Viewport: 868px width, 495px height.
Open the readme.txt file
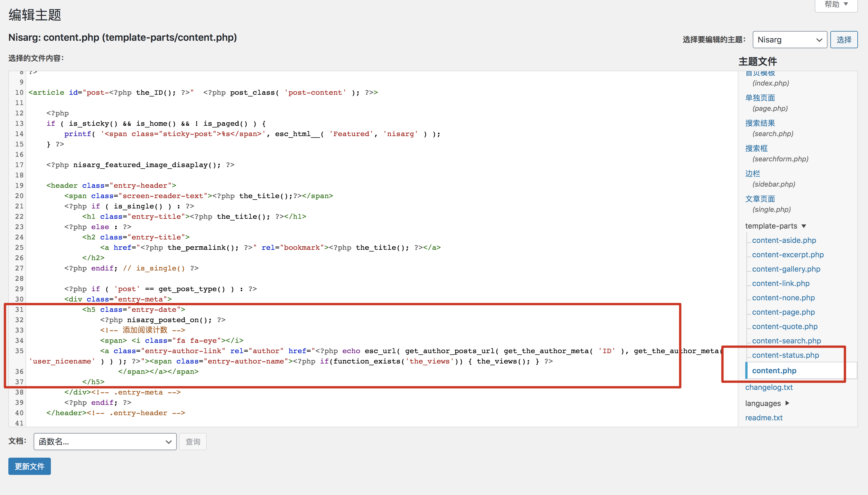pos(764,417)
